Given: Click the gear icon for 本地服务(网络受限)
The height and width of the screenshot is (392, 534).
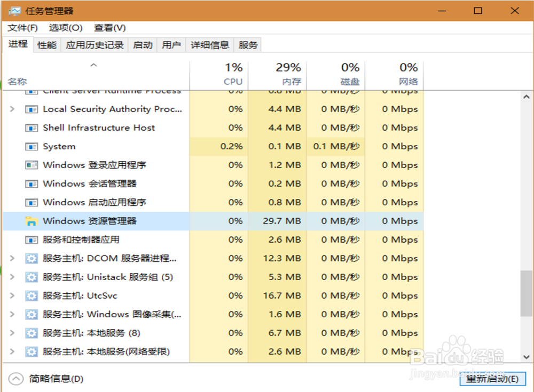Looking at the screenshot, I should click(x=32, y=351).
